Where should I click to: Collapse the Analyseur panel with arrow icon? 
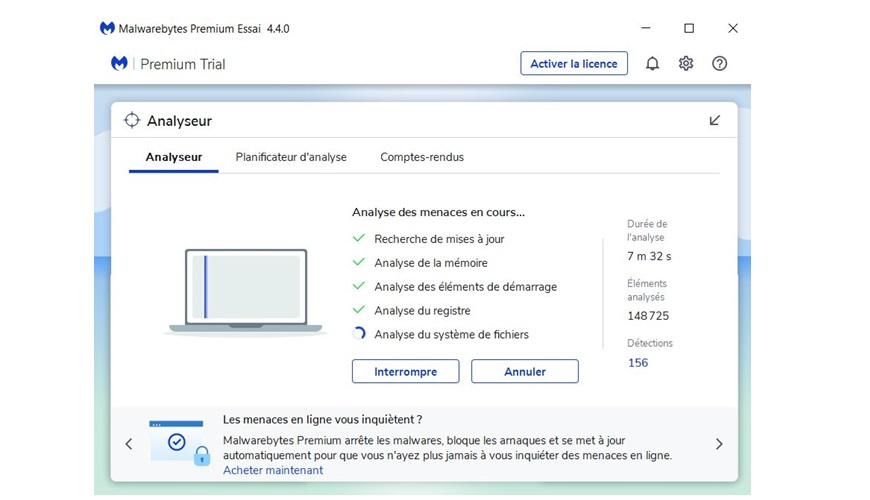coord(715,120)
